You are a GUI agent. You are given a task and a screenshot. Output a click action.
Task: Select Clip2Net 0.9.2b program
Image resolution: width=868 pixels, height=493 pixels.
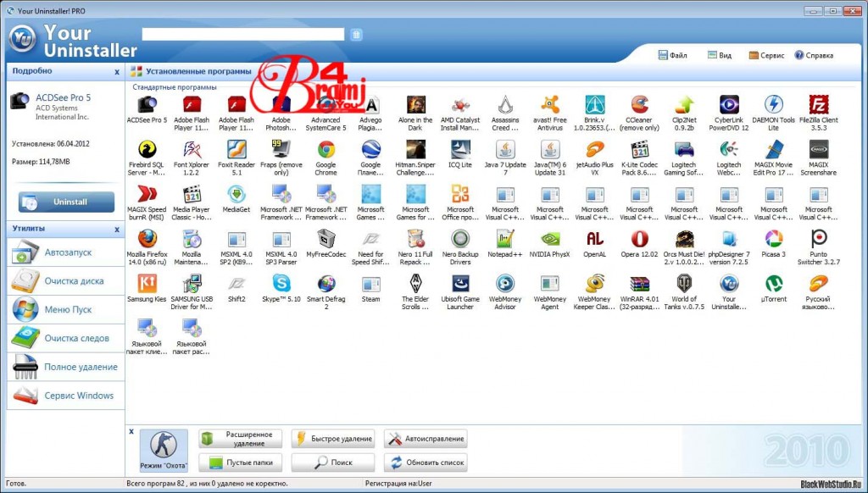[684, 104]
